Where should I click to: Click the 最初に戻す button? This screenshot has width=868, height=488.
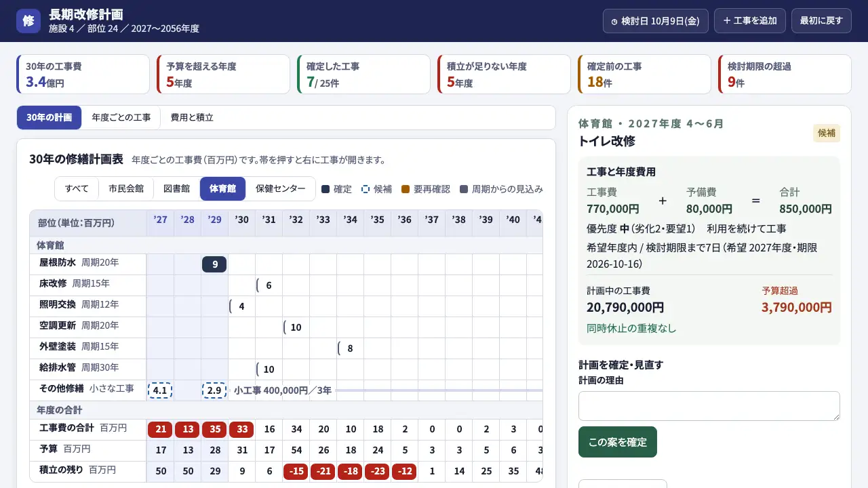(x=821, y=21)
